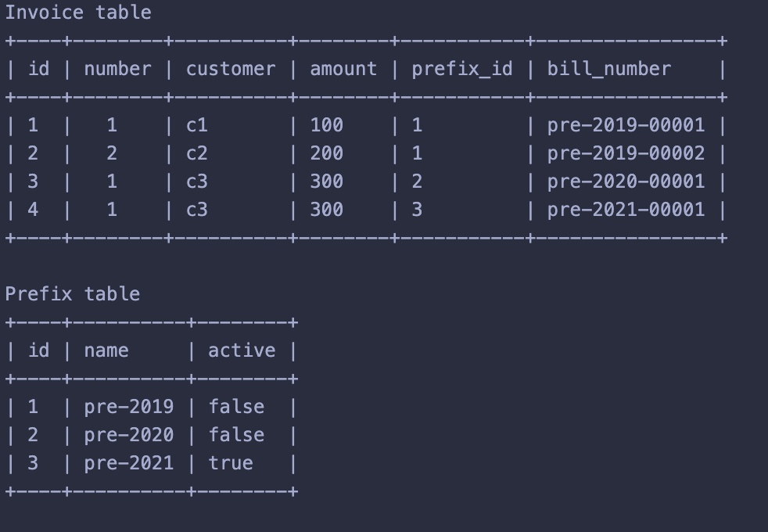Click customer value c2
The image size is (768, 532).
(197, 153)
